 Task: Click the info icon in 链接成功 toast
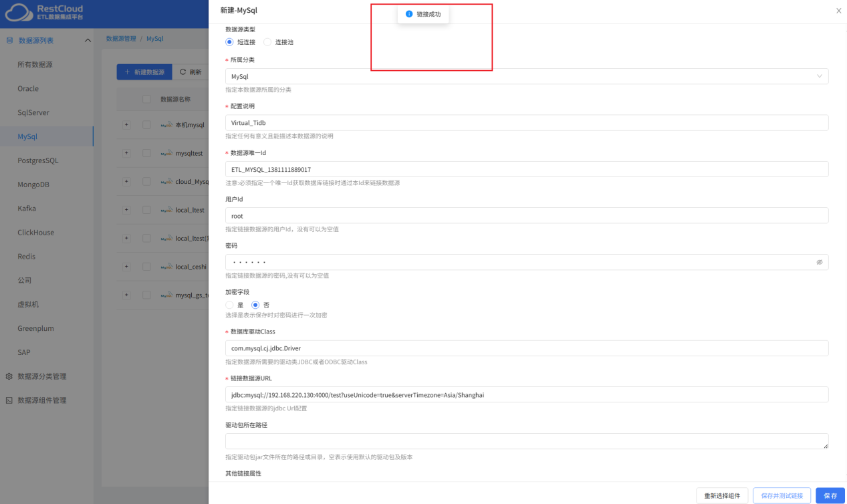(x=409, y=14)
